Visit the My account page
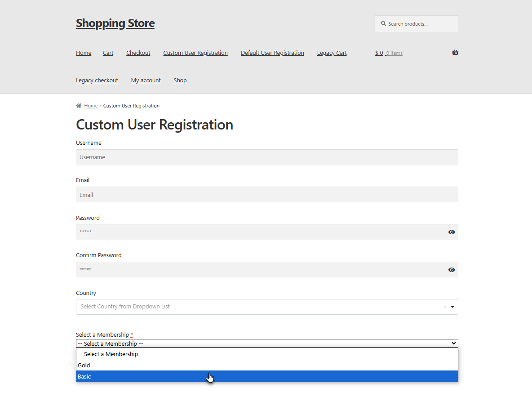Image resolution: width=532 pixels, height=397 pixels. (146, 80)
